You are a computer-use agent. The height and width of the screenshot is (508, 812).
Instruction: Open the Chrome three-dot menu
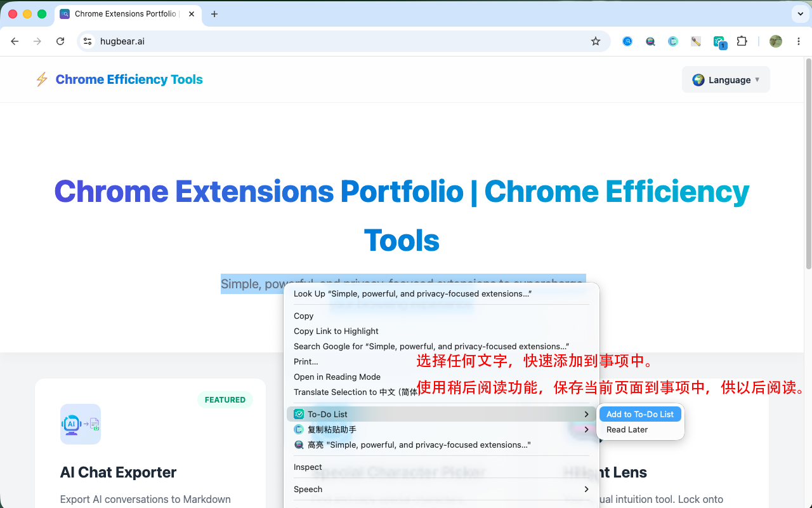click(x=799, y=41)
